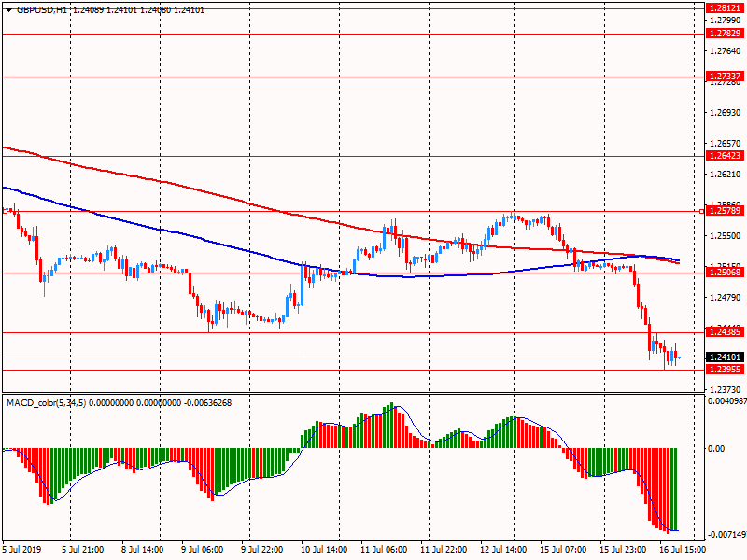This screenshot has width=747, height=560.
Task: Click the 1.23730 price scale value
Action: point(726,390)
